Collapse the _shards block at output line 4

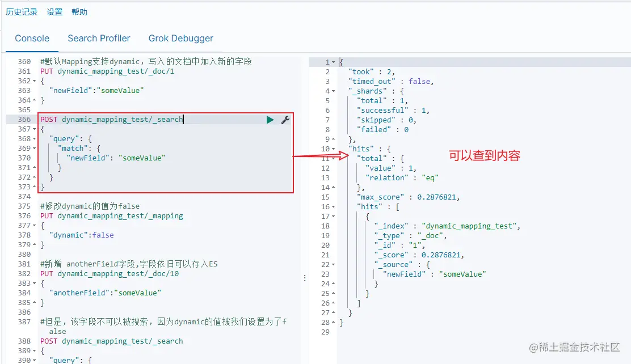[333, 91]
